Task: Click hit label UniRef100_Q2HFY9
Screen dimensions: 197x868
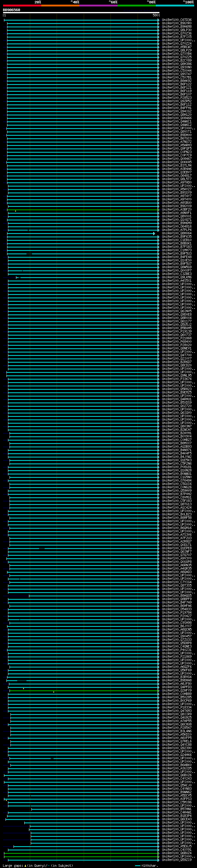Action: click(176, 690)
